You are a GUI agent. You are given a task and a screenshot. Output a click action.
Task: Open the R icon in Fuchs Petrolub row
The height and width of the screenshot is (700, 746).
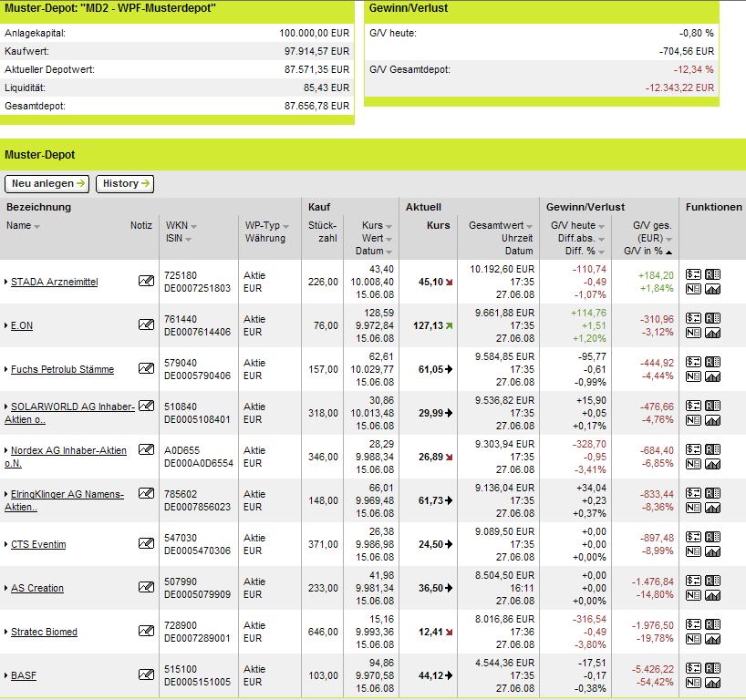pyautogui.click(x=712, y=362)
